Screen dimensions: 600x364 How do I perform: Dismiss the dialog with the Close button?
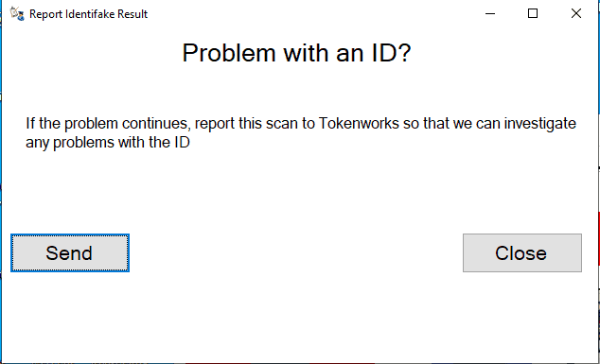[522, 253]
